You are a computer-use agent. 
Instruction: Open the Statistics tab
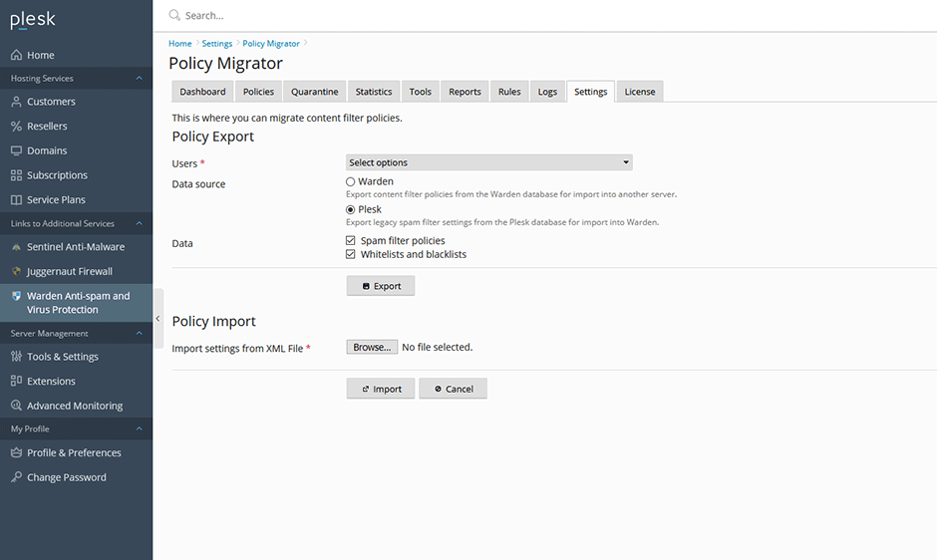[x=374, y=92]
